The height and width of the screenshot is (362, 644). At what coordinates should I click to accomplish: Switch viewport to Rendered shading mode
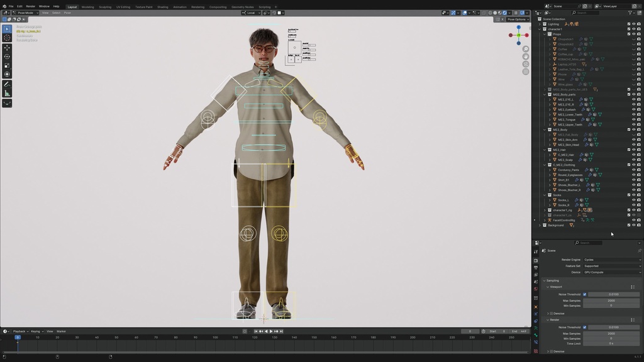(x=504, y=13)
